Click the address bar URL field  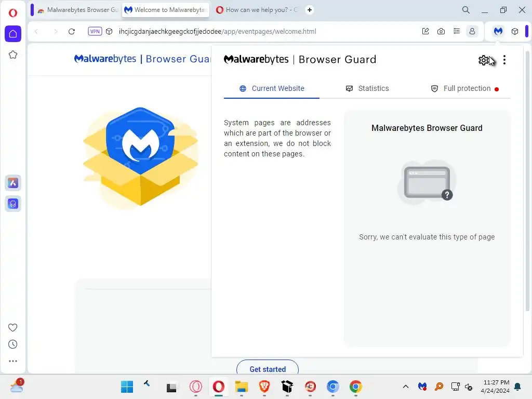tap(217, 31)
